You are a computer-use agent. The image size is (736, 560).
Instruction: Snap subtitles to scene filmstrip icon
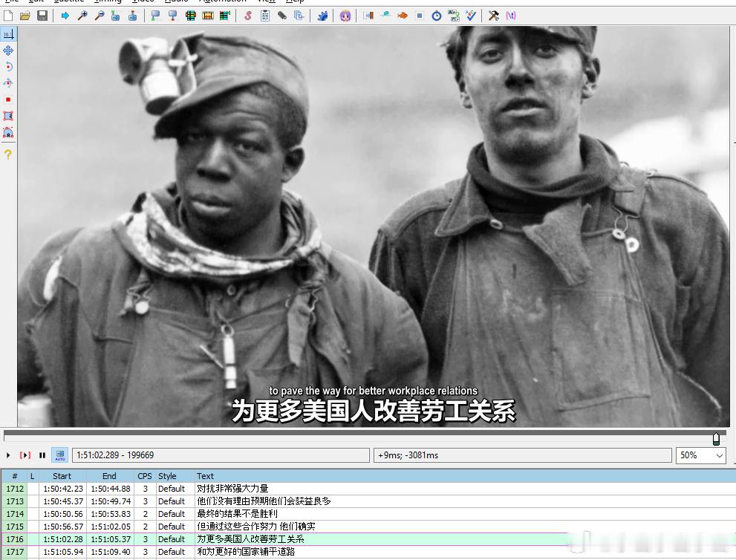207,16
